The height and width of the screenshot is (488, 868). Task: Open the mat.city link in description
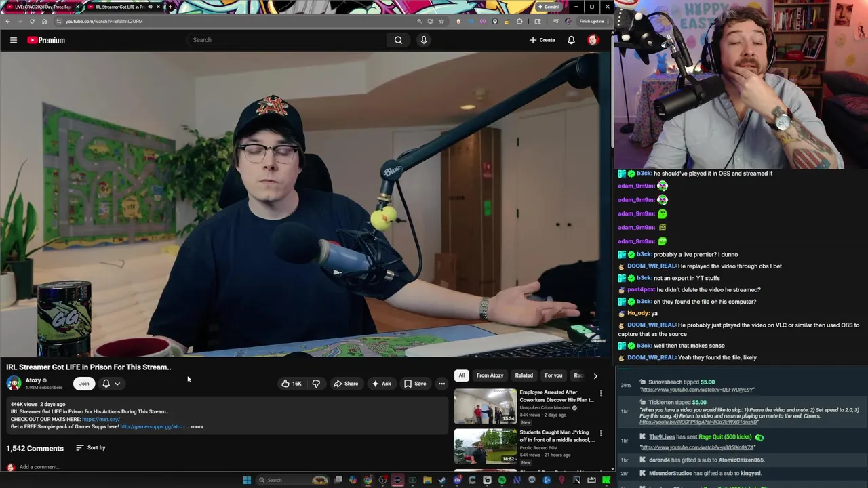pyautogui.click(x=100, y=419)
